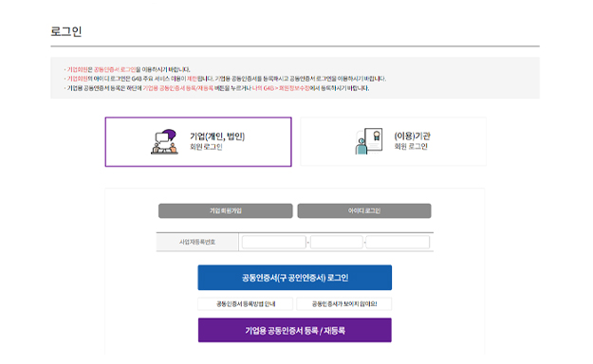Click 기업용 공동인증서 등록 / 재등록 purple button
This screenshot has height=364, width=593.
(x=295, y=331)
